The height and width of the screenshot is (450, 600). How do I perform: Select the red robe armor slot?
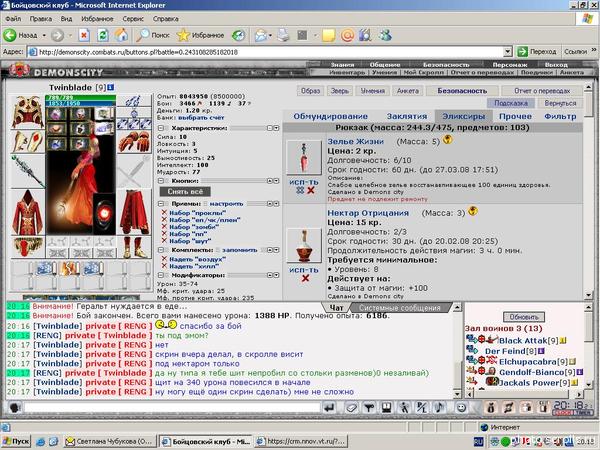28,212
